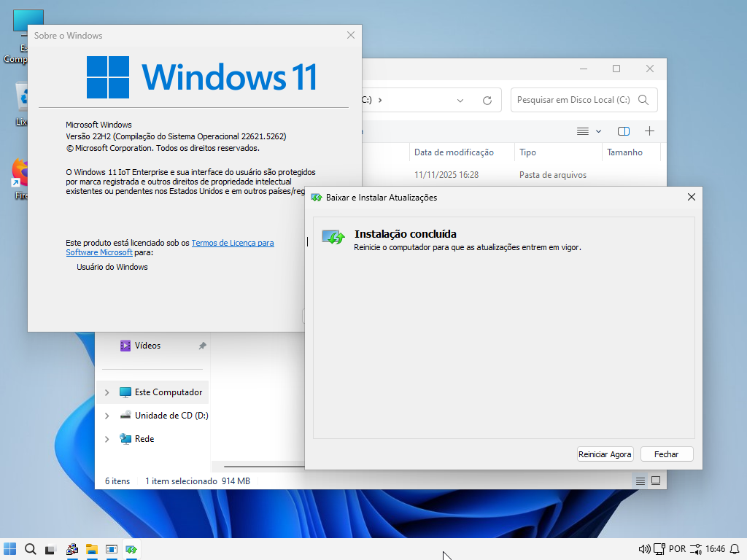
Task: Click the plus icon in Explorer toolbar
Action: pyautogui.click(x=649, y=131)
